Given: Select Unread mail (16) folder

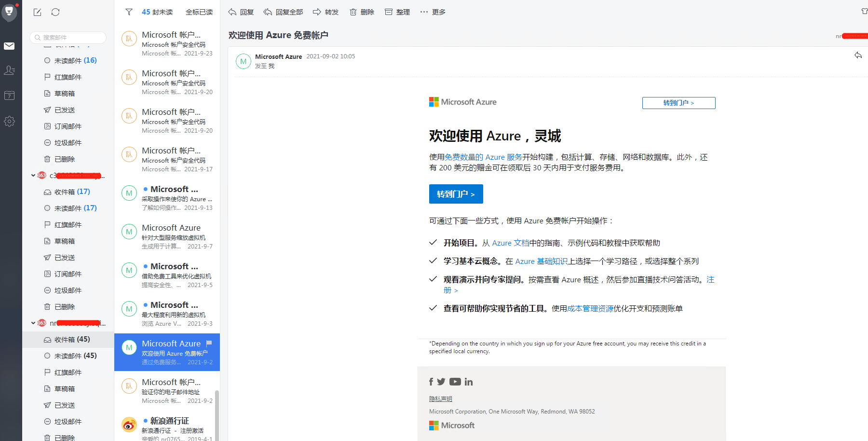Looking at the screenshot, I should tap(68, 61).
